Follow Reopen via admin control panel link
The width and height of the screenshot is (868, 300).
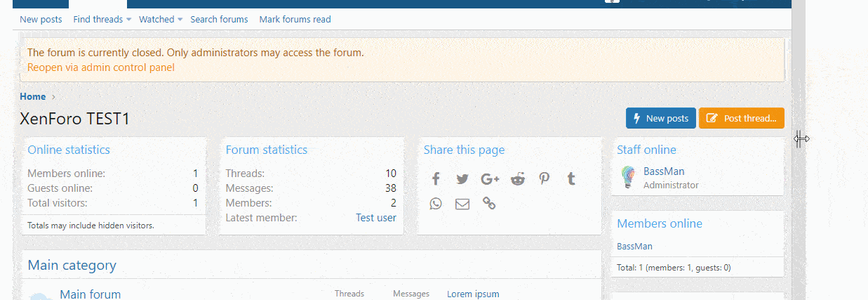pos(101,67)
